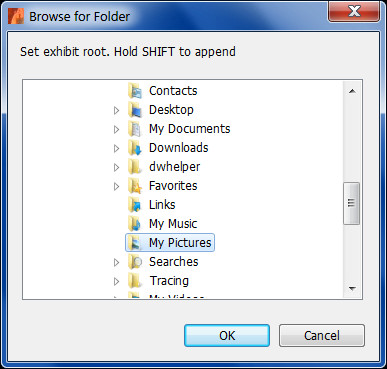Click the scroll up arrow
The height and width of the screenshot is (369, 387).
(x=352, y=91)
